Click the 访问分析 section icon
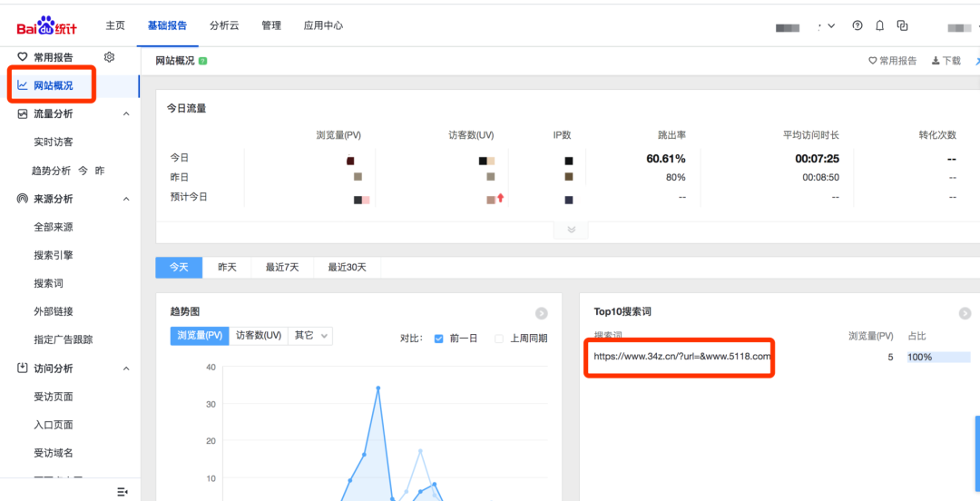980x501 pixels. [x=22, y=368]
